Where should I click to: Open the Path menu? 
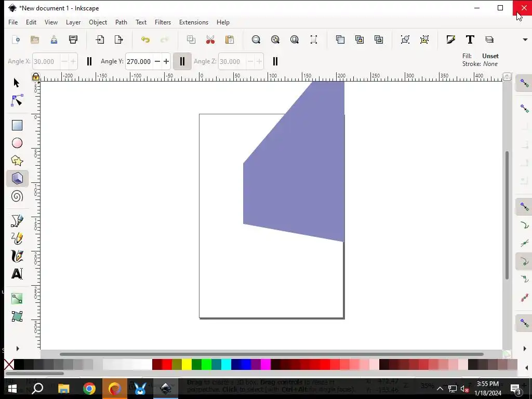coord(121,22)
